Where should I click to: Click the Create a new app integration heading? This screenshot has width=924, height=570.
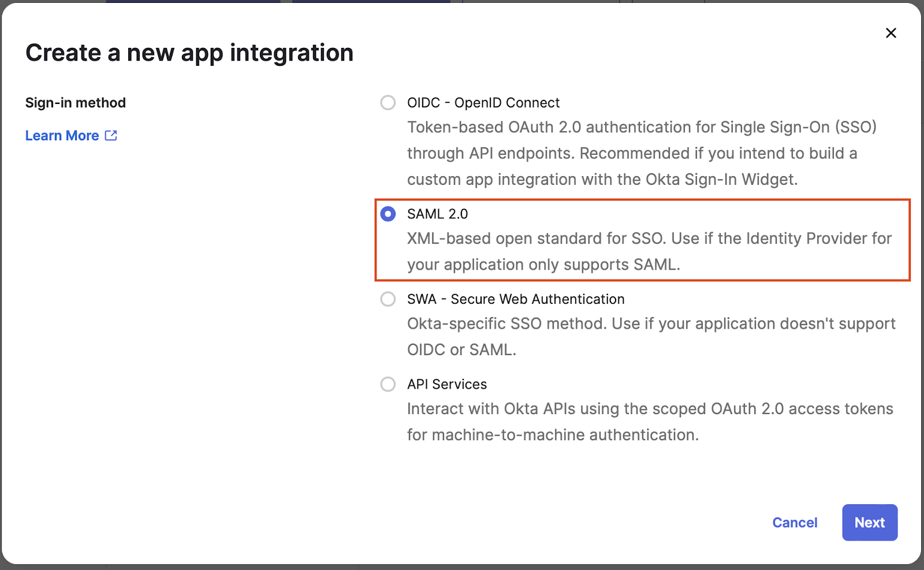pos(189,53)
